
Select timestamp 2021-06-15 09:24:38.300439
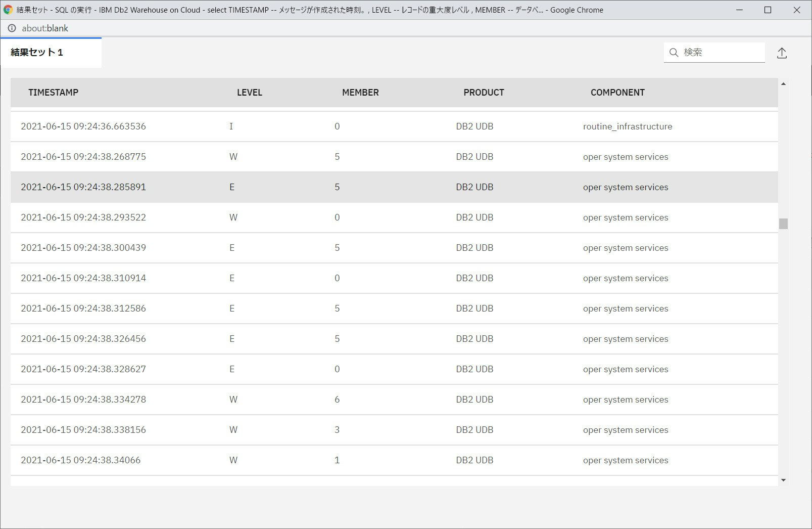click(x=83, y=248)
